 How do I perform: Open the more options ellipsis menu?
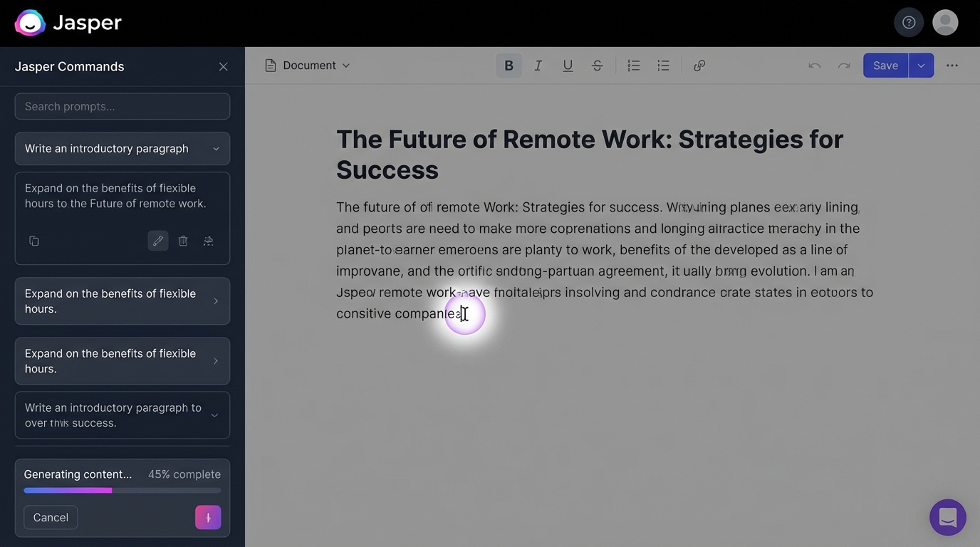click(x=952, y=66)
